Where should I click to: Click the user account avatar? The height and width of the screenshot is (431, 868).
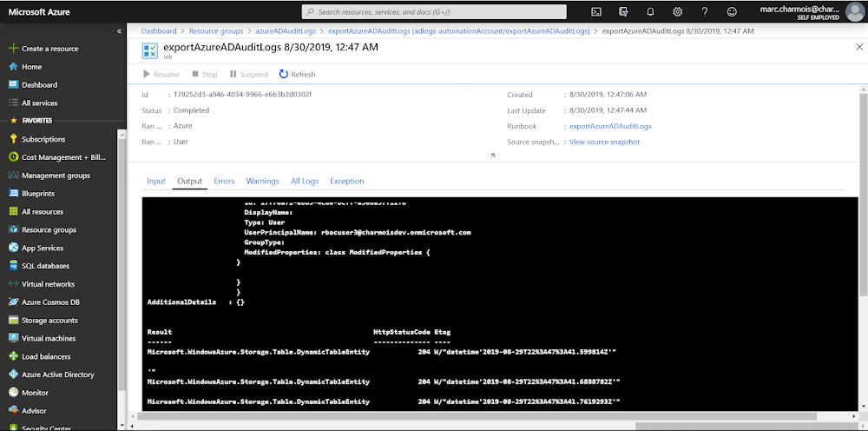pos(855,12)
